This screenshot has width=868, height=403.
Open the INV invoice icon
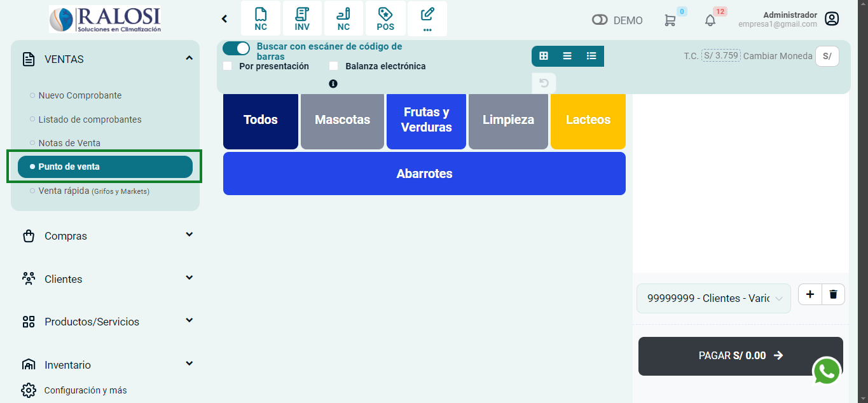point(301,18)
